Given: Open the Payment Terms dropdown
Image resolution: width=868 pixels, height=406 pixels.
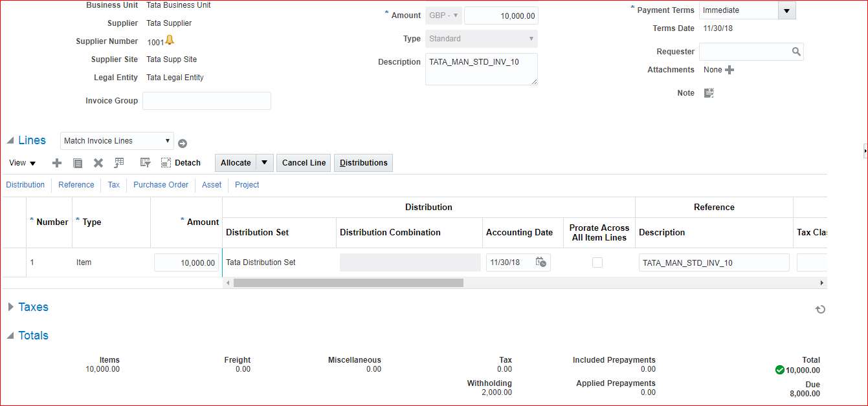Looking at the screenshot, I should (x=786, y=10).
